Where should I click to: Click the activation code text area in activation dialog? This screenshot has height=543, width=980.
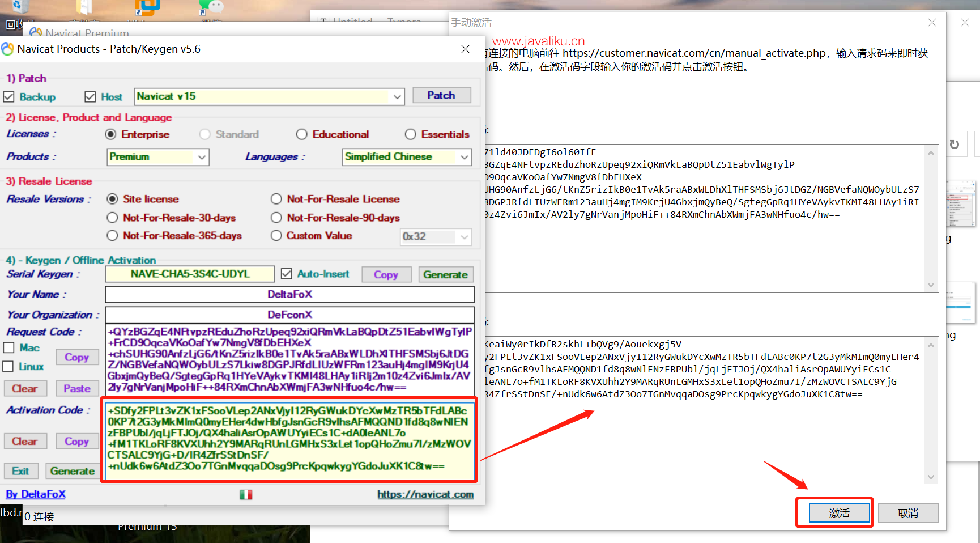click(704, 410)
